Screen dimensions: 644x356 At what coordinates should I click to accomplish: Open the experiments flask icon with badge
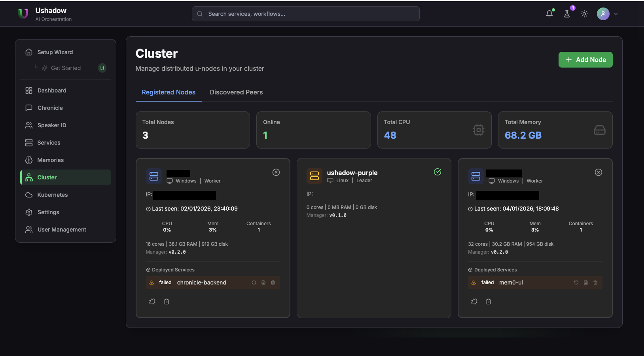click(567, 13)
